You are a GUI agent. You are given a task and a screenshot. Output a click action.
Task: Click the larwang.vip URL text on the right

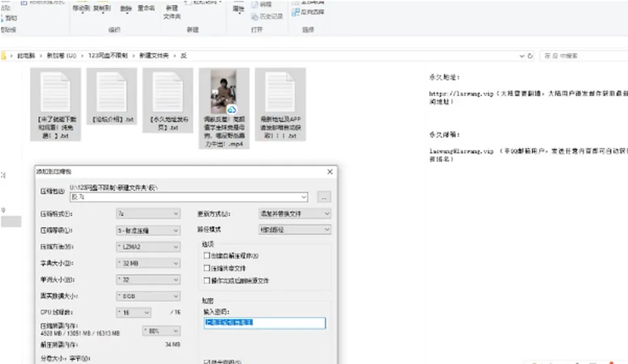click(461, 93)
